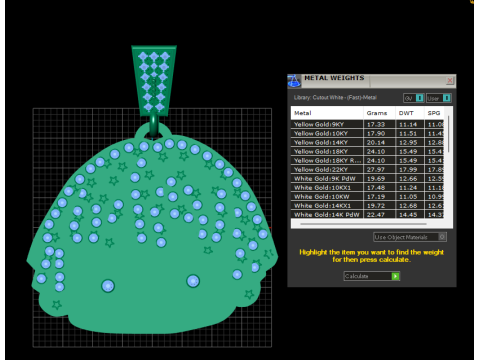Click the metal table horizontal scrollbar
480x360 pixels.
(x=363, y=224)
